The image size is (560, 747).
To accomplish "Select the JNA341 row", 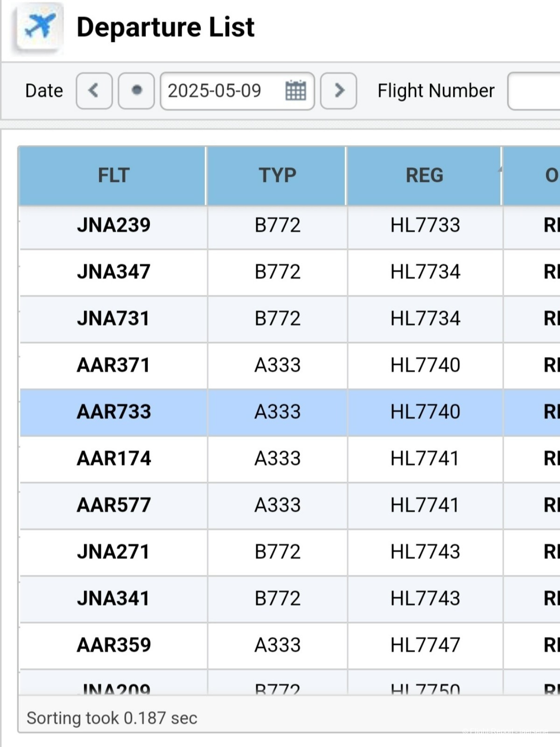I will [113, 599].
